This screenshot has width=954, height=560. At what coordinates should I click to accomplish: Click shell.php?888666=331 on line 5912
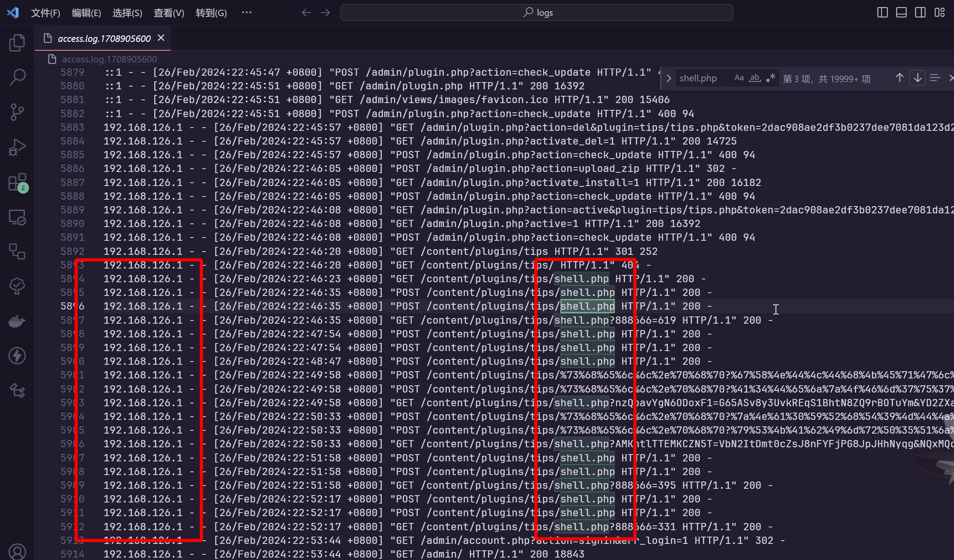point(615,527)
